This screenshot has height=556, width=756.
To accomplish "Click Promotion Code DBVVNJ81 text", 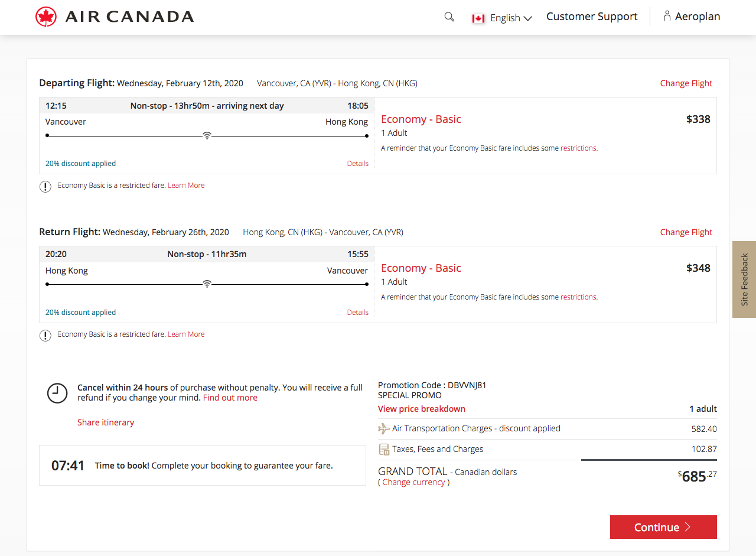I will coord(432,385).
